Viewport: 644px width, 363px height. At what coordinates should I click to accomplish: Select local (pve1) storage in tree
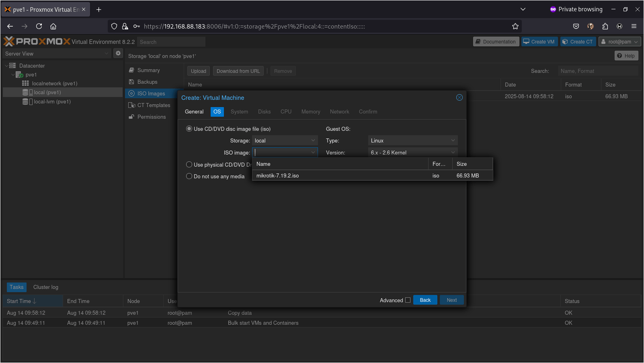click(47, 92)
